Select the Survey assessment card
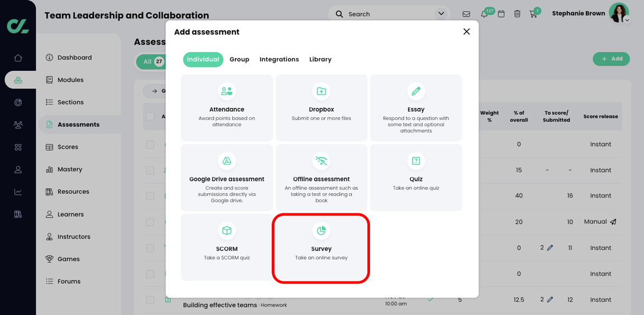 coord(321,248)
